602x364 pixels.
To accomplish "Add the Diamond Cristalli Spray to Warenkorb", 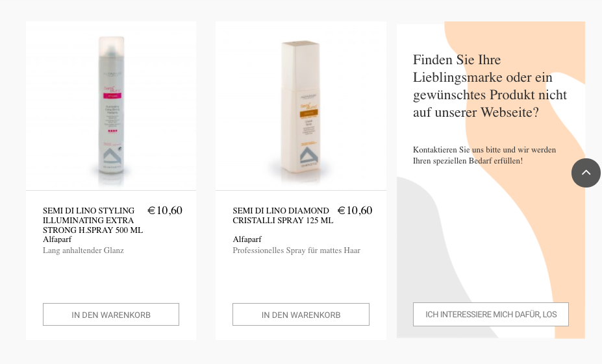I will [x=301, y=315].
